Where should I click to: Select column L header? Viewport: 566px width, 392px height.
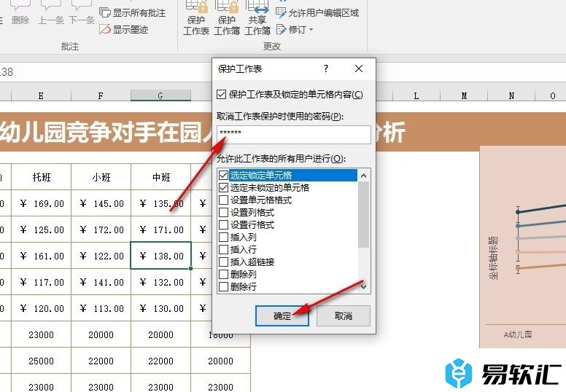click(416, 95)
